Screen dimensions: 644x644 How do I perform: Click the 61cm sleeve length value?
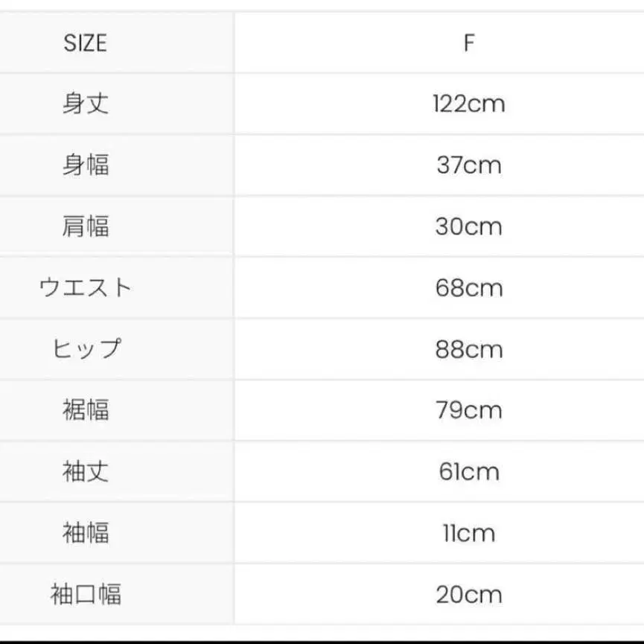pos(468,472)
